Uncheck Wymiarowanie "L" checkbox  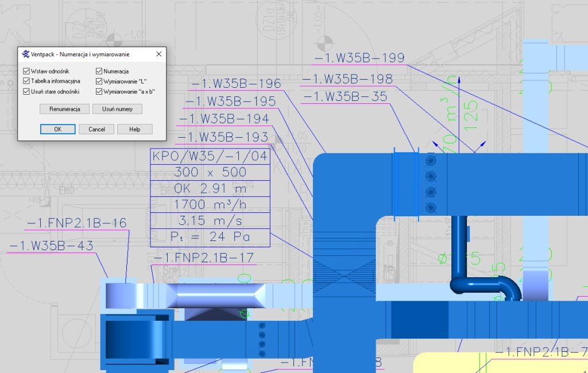tap(99, 81)
